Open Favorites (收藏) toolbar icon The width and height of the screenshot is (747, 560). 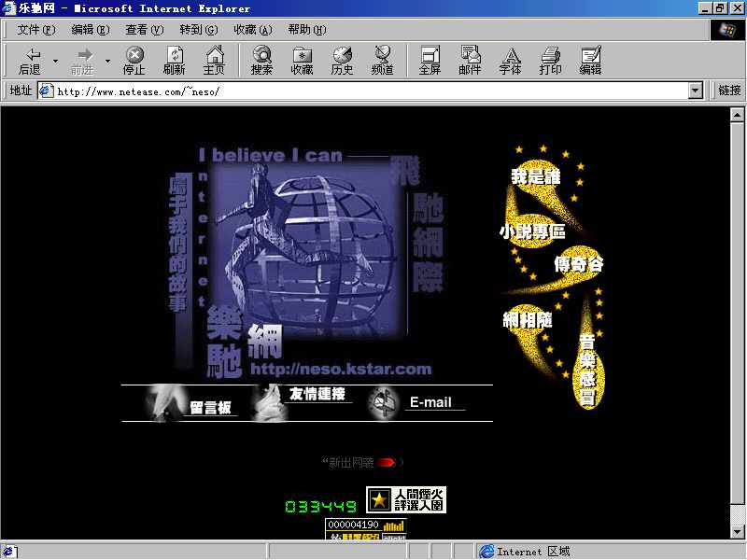(x=302, y=61)
